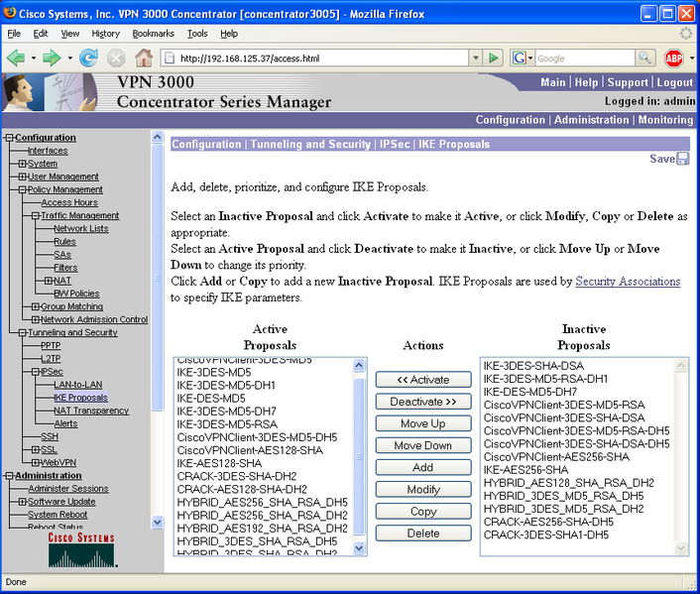Expand the NAT tree node
The image size is (700, 594).
pos(49,281)
